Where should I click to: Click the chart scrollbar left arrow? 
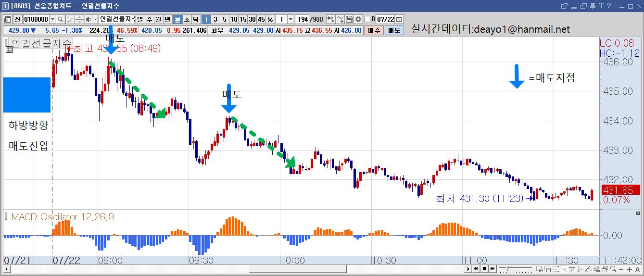tap(7, 269)
